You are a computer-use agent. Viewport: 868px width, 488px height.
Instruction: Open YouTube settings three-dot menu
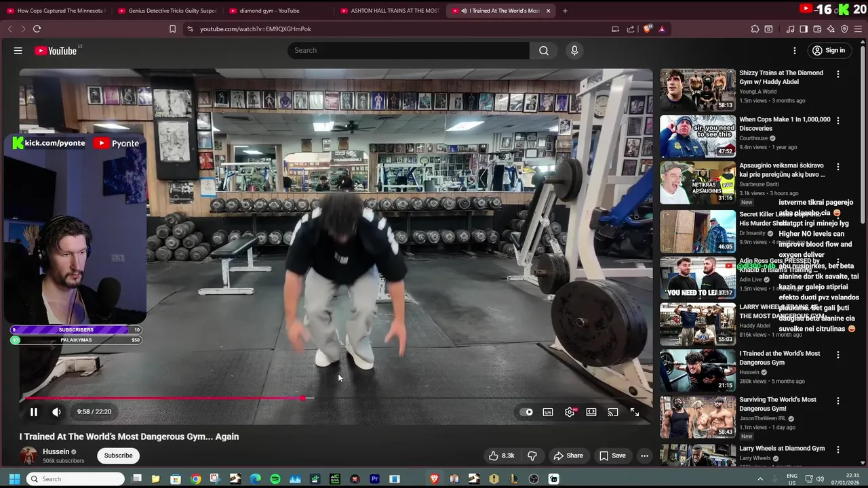pyautogui.click(x=795, y=50)
